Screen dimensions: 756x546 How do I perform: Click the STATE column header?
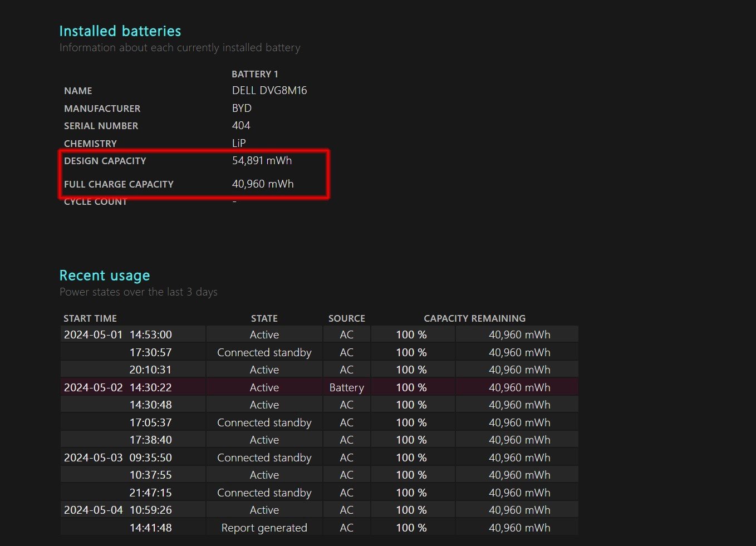(264, 318)
